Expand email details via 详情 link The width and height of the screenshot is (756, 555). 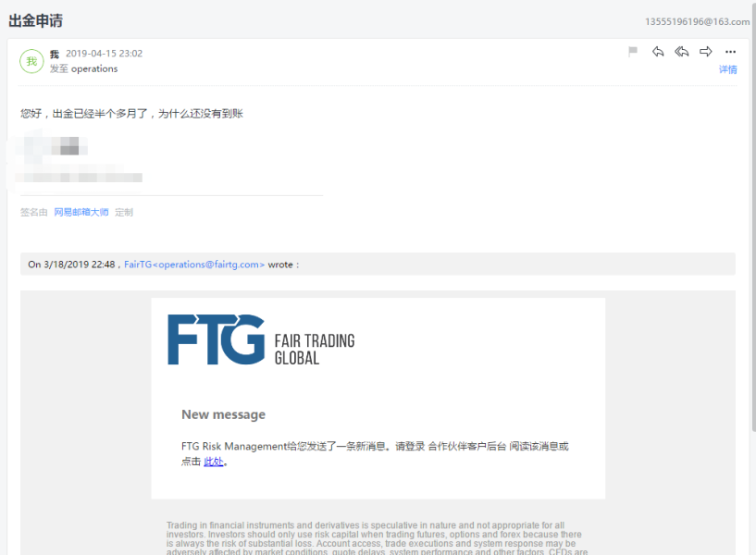tap(727, 69)
